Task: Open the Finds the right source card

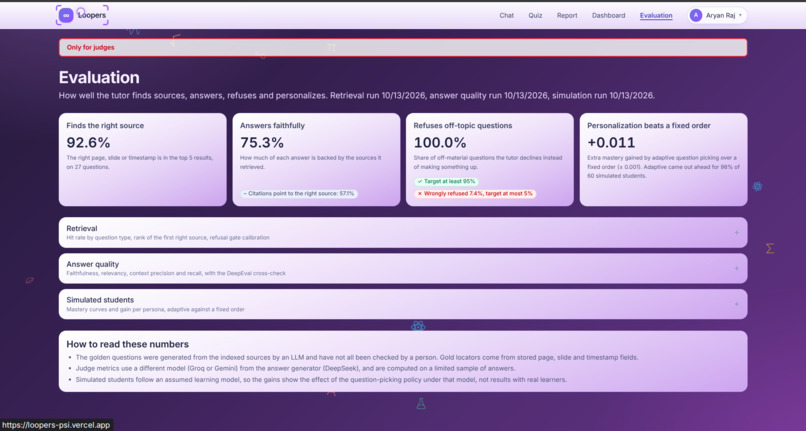Action: click(x=142, y=159)
